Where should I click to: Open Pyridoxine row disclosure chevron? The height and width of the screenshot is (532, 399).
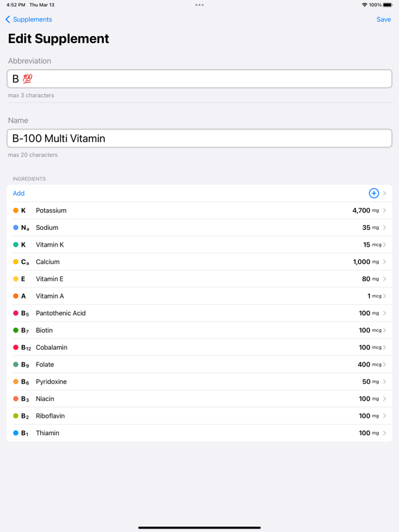(384, 382)
